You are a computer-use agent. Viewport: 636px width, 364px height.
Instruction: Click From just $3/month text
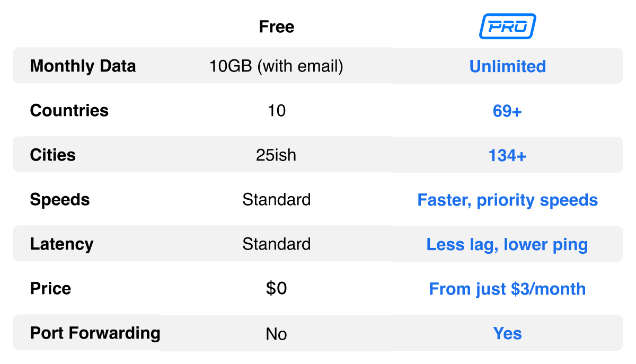coord(508,289)
